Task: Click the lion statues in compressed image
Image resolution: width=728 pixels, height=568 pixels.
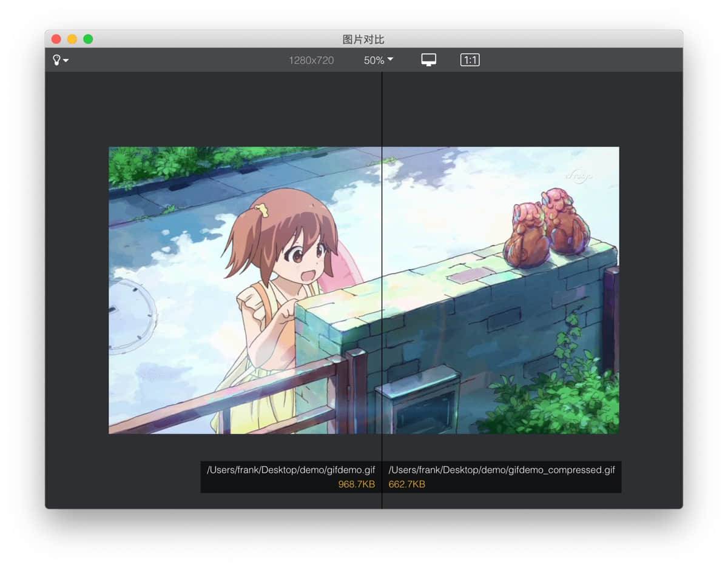Action: pyautogui.click(x=547, y=229)
